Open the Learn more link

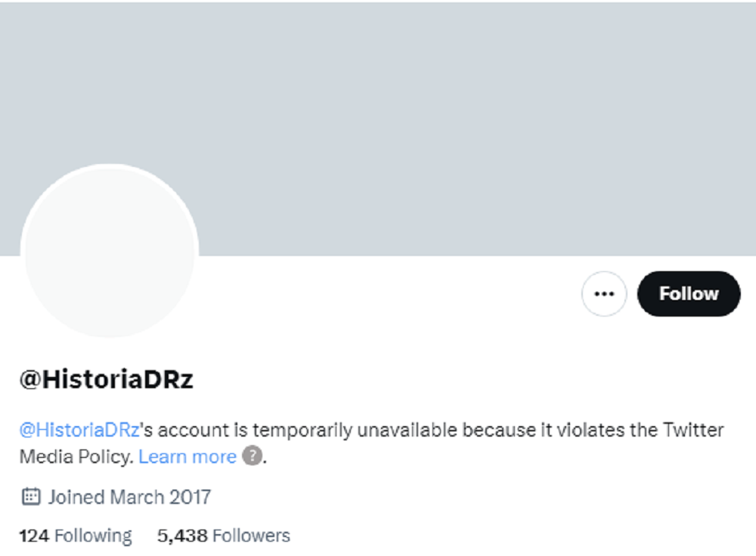pos(187,456)
